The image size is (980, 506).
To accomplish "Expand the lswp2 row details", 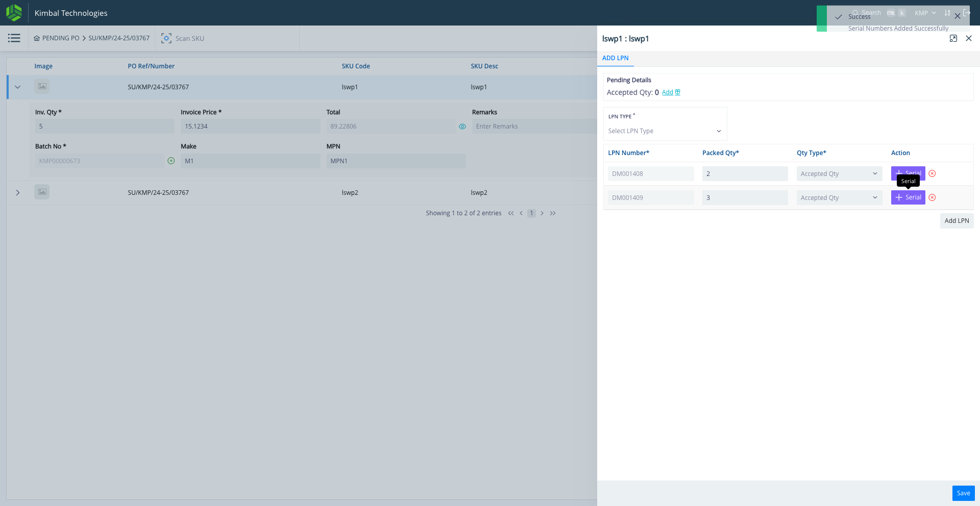I will pyautogui.click(x=18, y=193).
